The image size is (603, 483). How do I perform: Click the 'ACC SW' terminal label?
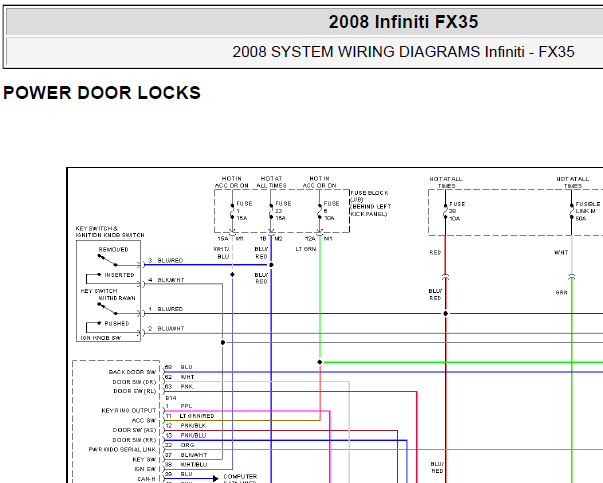[x=144, y=420]
